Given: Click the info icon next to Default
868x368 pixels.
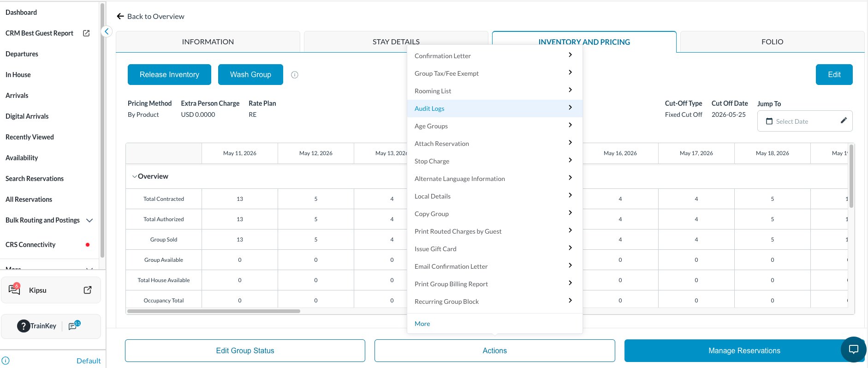Looking at the screenshot, I should [6, 361].
